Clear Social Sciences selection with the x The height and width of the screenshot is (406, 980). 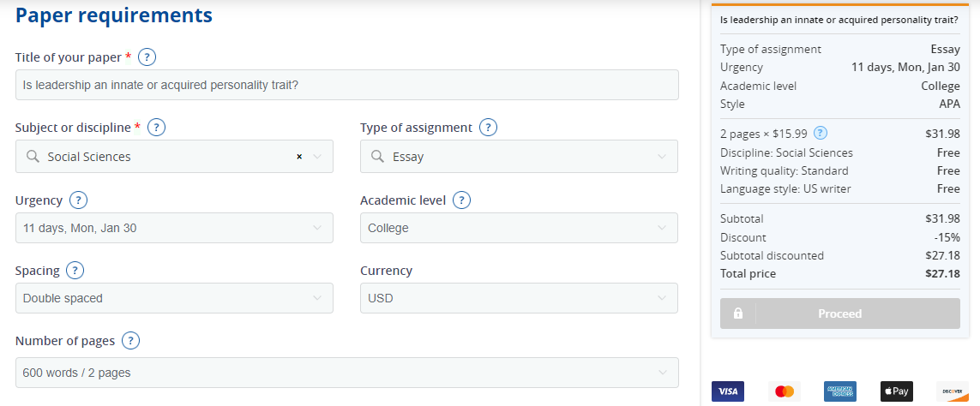(x=298, y=157)
